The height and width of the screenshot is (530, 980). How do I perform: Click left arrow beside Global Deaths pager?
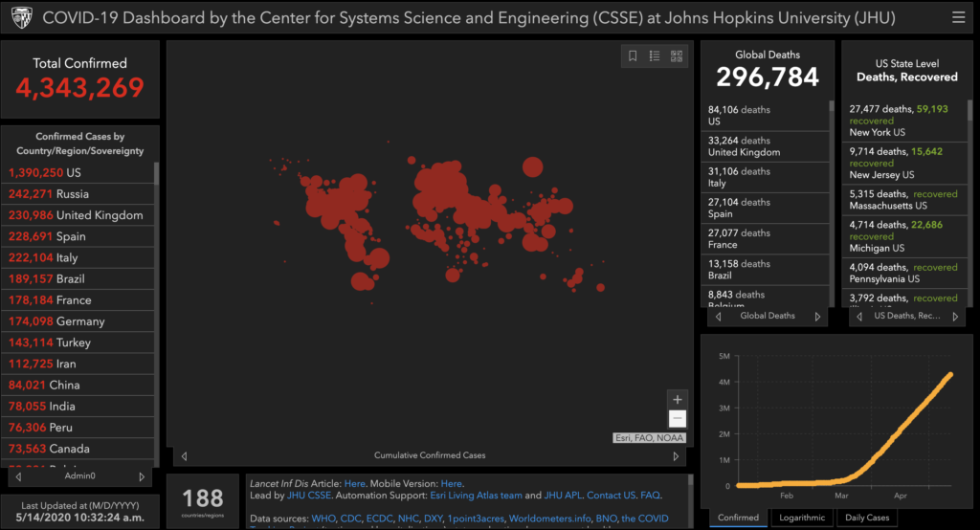718,317
